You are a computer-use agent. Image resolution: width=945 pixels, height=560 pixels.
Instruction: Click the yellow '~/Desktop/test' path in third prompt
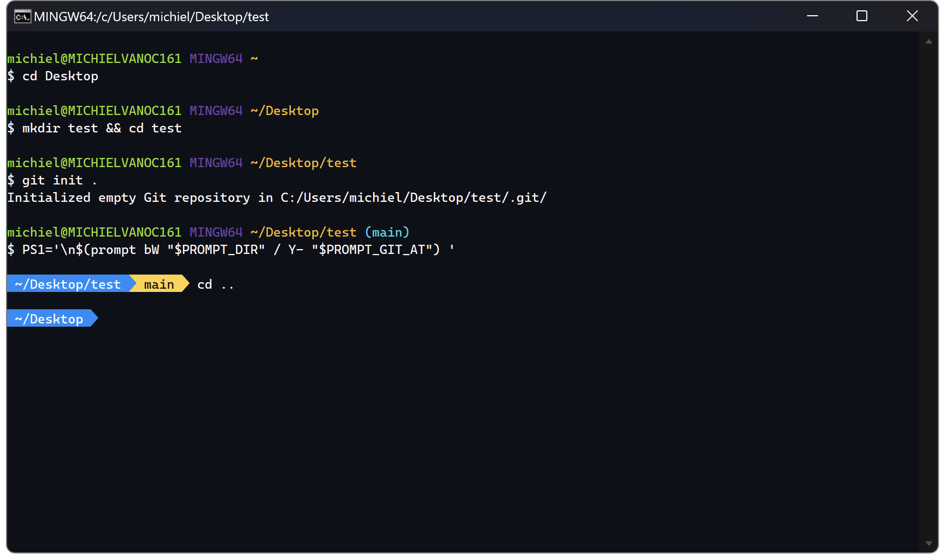(x=304, y=163)
